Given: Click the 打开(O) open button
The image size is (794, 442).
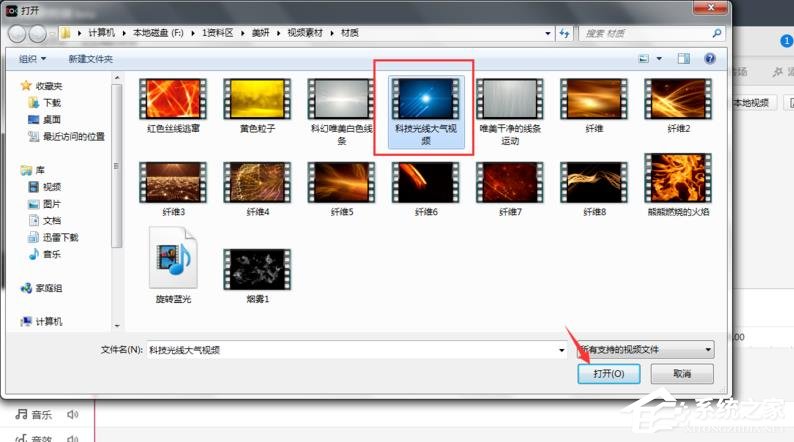Looking at the screenshot, I should tap(609, 374).
